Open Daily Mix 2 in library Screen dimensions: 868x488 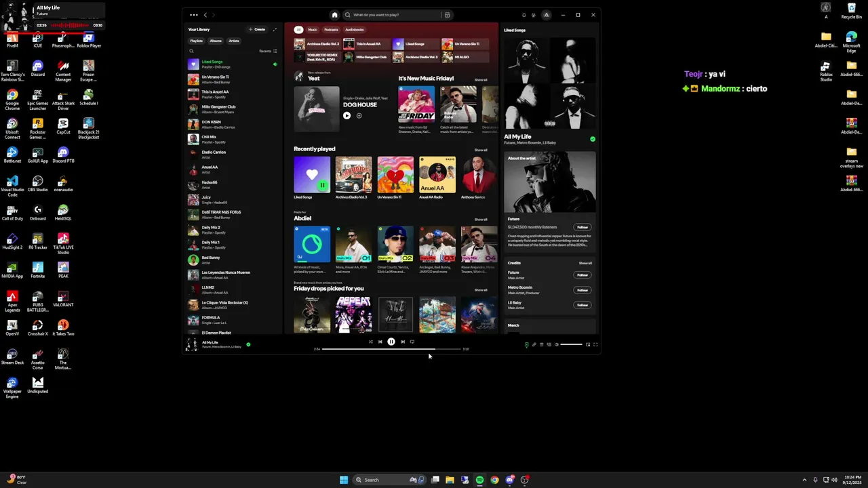tap(233, 230)
